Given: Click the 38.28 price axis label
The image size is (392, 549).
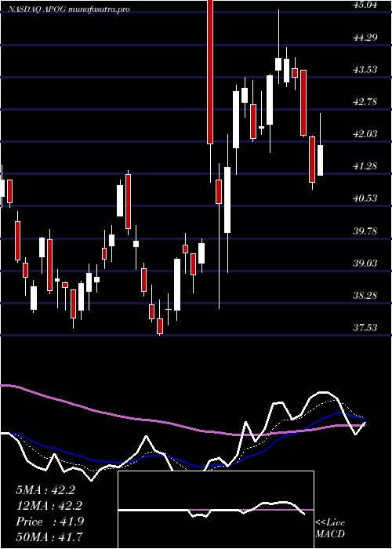Looking at the screenshot, I should (364, 295).
